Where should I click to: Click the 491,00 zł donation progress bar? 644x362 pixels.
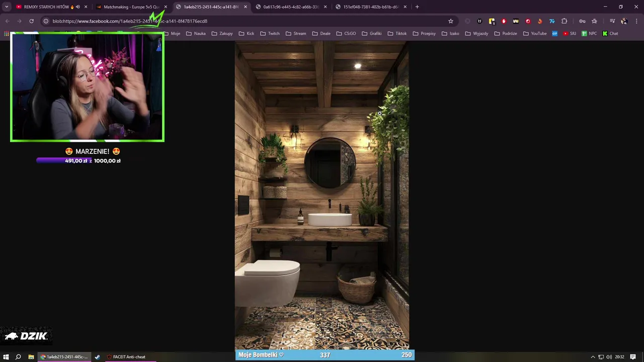[78, 161]
